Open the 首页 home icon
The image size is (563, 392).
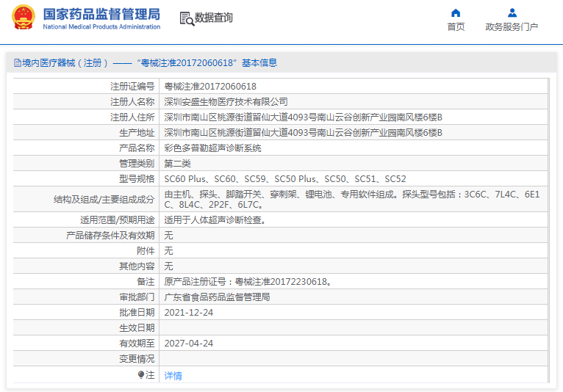(x=456, y=13)
